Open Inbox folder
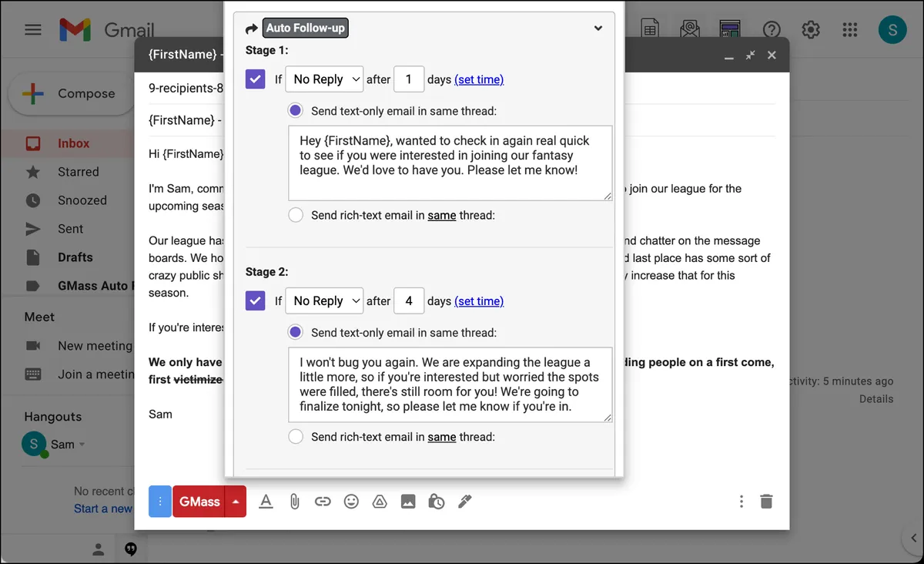 73,143
